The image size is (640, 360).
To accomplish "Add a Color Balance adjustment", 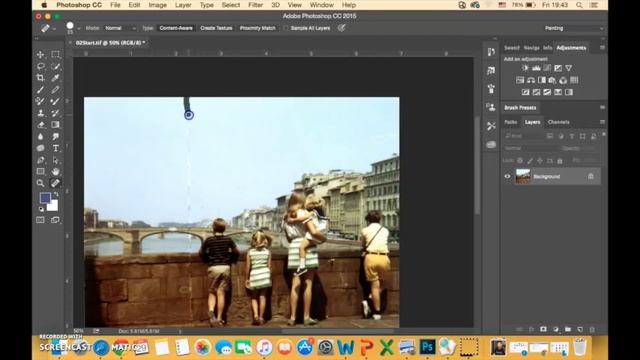I will 531,80.
